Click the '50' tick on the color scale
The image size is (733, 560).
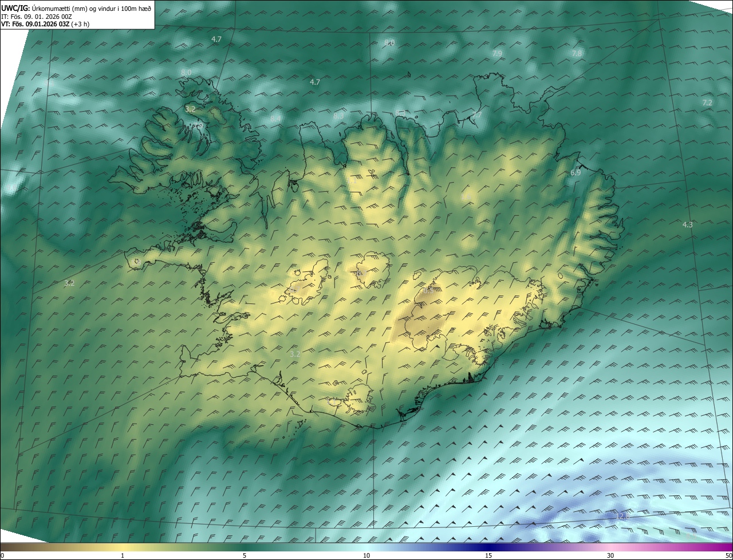[728, 555]
